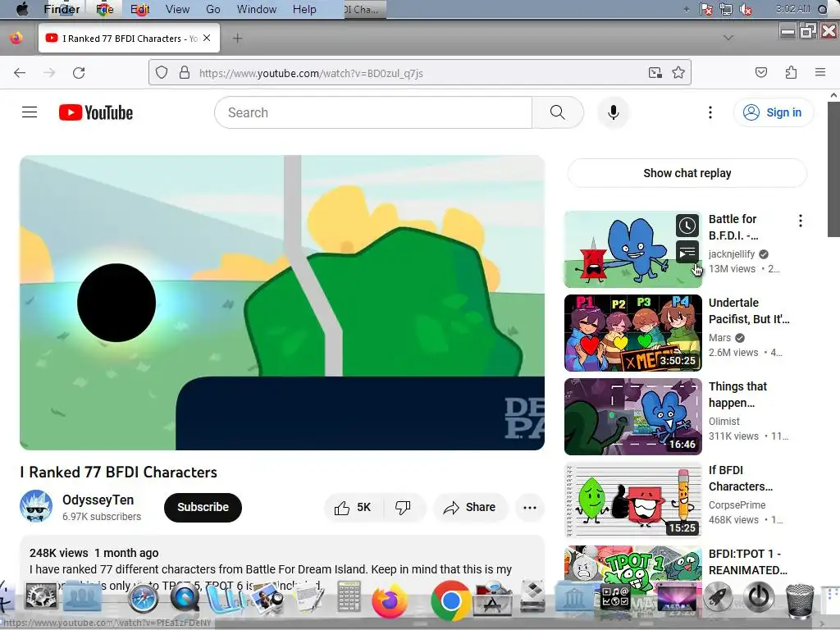Open a new browser tab

click(237, 38)
